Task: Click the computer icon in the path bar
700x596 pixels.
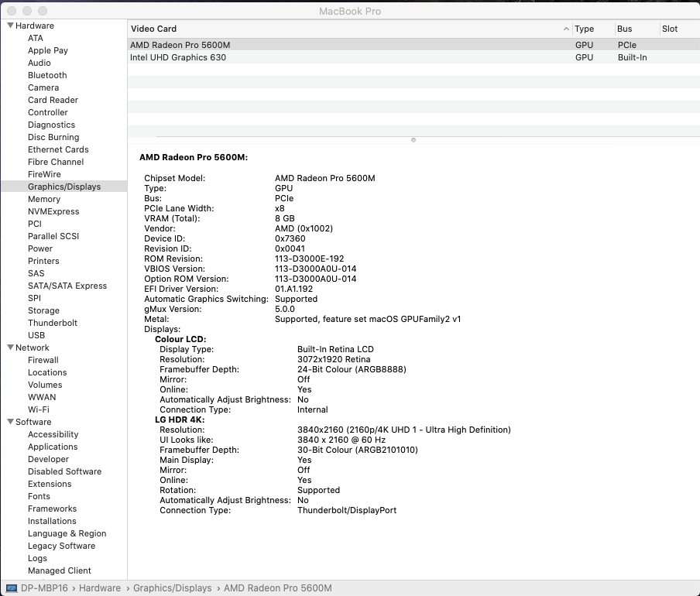Action: coord(12,588)
